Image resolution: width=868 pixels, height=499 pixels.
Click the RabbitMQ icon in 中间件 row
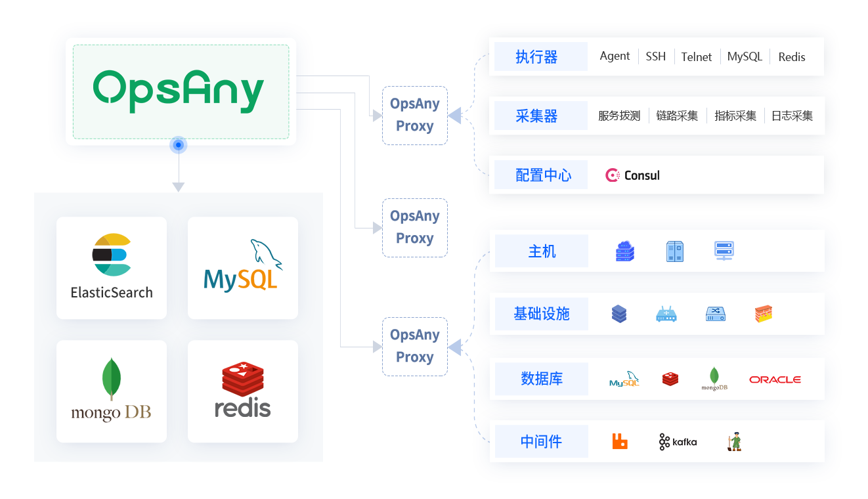coord(620,441)
